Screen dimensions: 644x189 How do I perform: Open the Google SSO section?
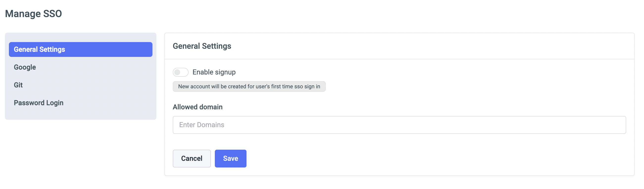(x=25, y=67)
